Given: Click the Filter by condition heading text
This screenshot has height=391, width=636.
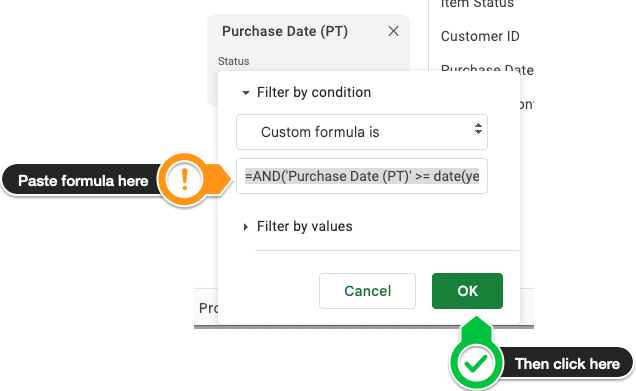Looking at the screenshot, I should (x=314, y=92).
